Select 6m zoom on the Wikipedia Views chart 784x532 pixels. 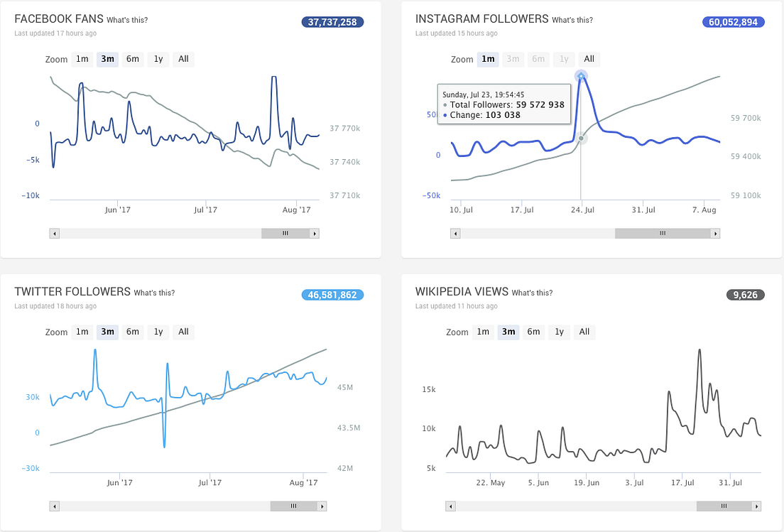533,332
